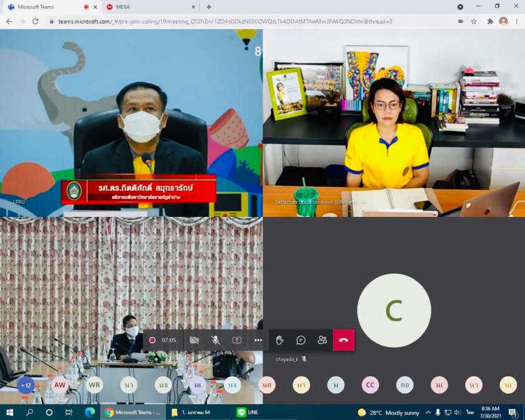Turn on the camera in meeting toolbar

194,340
